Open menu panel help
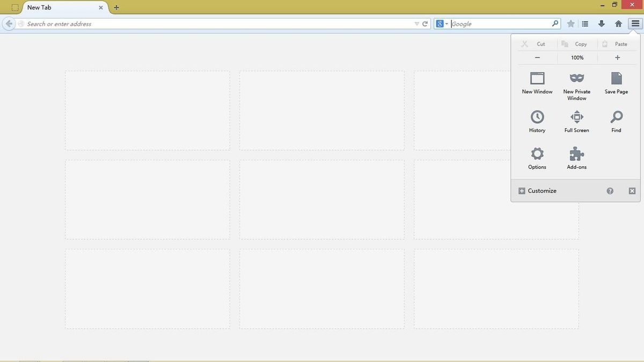 click(x=610, y=190)
